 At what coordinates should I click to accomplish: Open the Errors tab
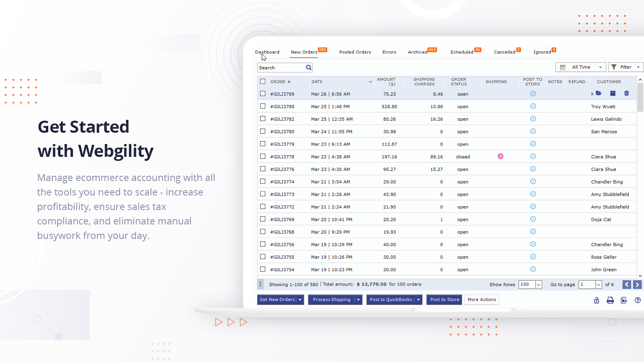tap(389, 52)
